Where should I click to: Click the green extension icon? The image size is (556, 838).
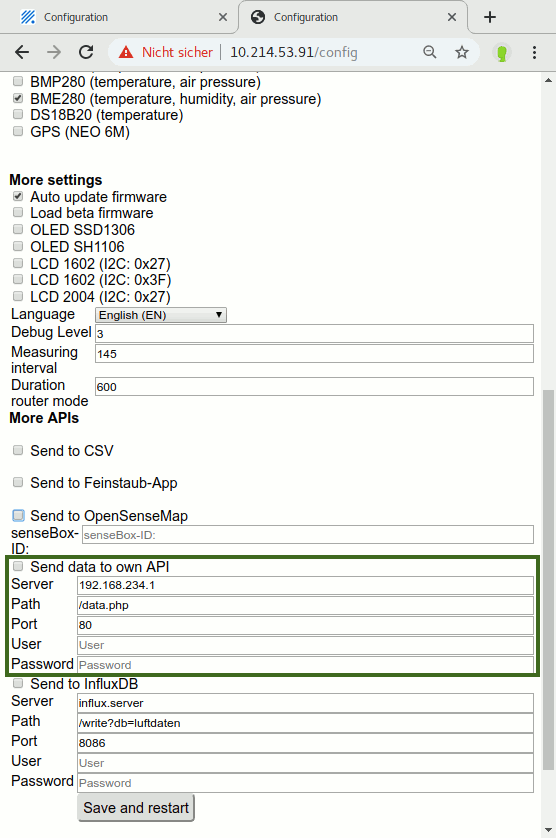[x=502, y=52]
